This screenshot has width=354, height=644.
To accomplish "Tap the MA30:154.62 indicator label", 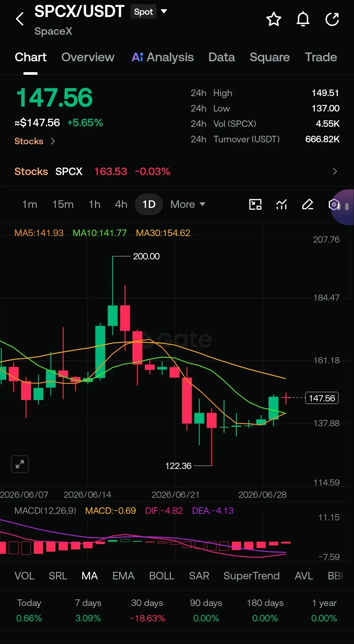I will 163,233.
